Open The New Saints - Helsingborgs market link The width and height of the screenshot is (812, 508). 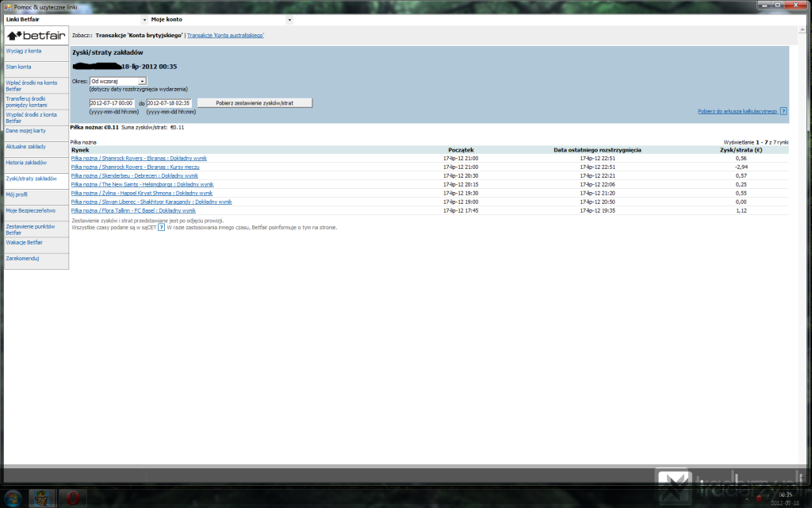pyautogui.click(x=143, y=185)
